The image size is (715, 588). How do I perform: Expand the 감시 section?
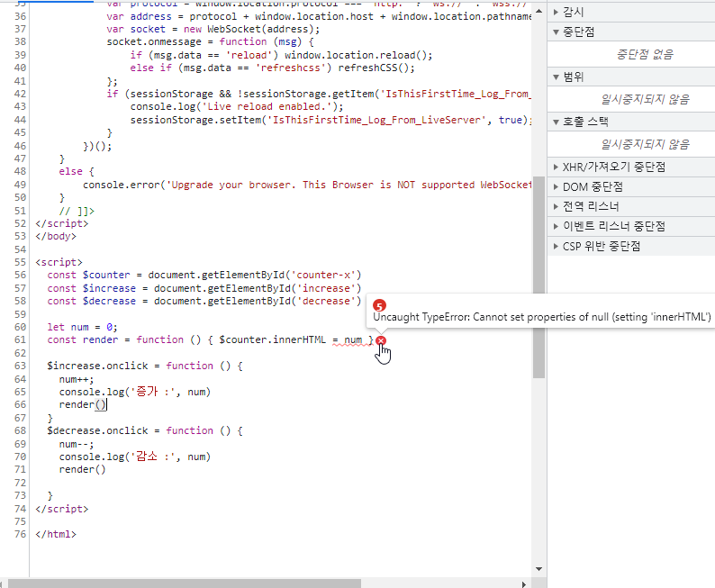click(x=556, y=12)
